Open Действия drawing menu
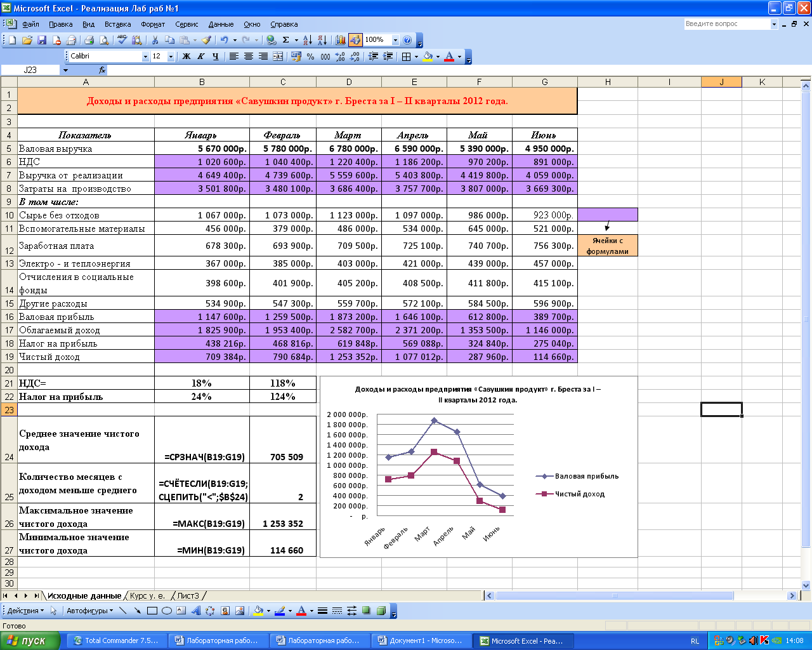812x650 pixels. 25,611
